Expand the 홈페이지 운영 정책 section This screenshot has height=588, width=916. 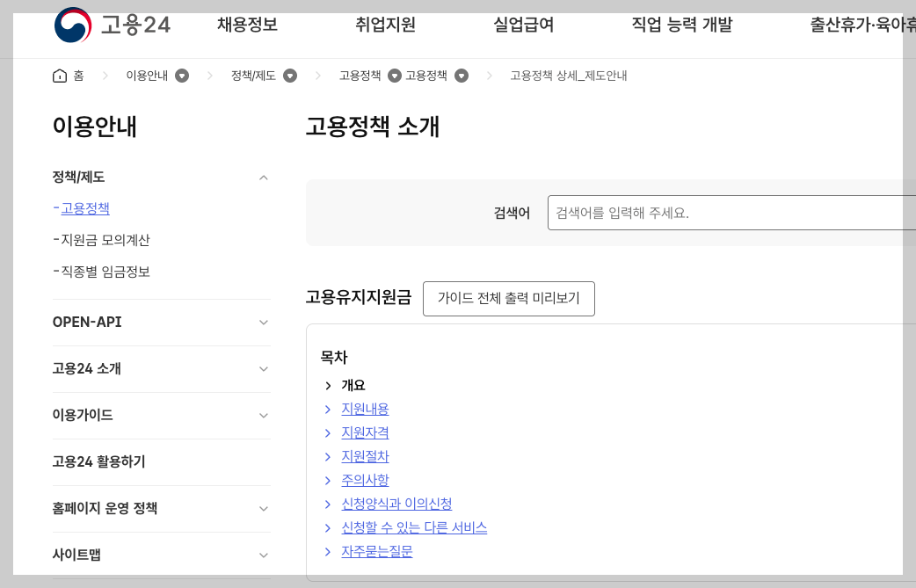pyautogui.click(x=263, y=508)
